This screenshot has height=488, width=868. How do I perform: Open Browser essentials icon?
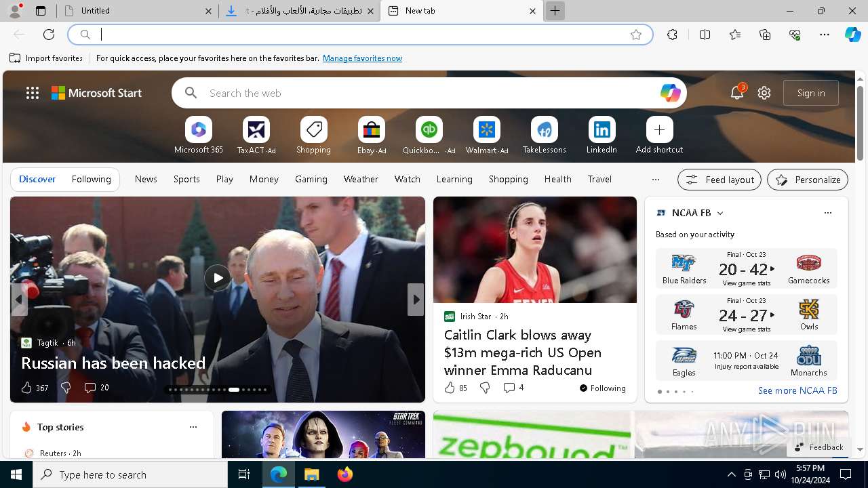coord(795,35)
